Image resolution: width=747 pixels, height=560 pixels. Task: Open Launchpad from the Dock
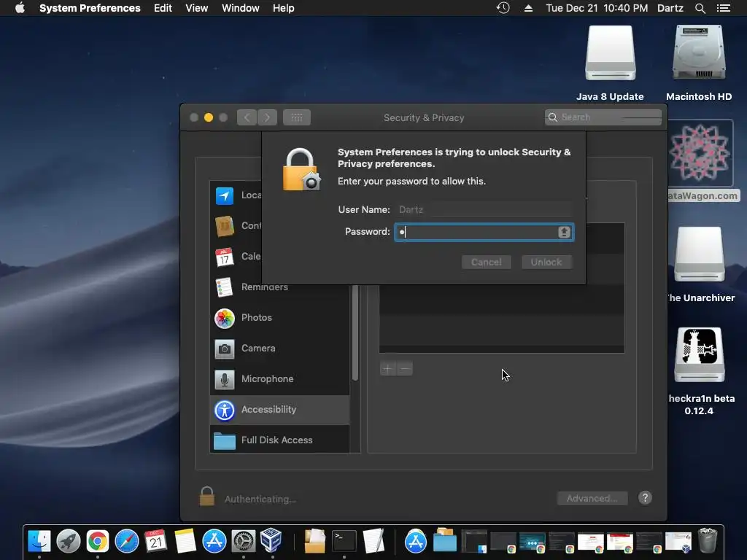pyautogui.click(x=68, y=542)
